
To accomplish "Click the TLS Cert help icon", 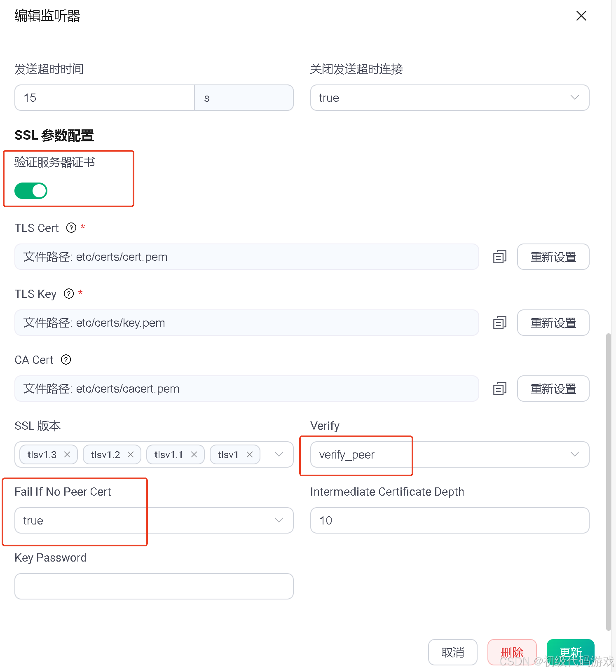I will (x=71, y=228).
